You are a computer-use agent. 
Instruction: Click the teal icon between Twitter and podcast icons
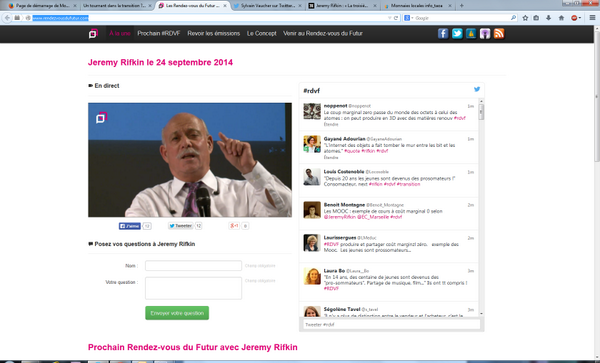click(471, 34)
